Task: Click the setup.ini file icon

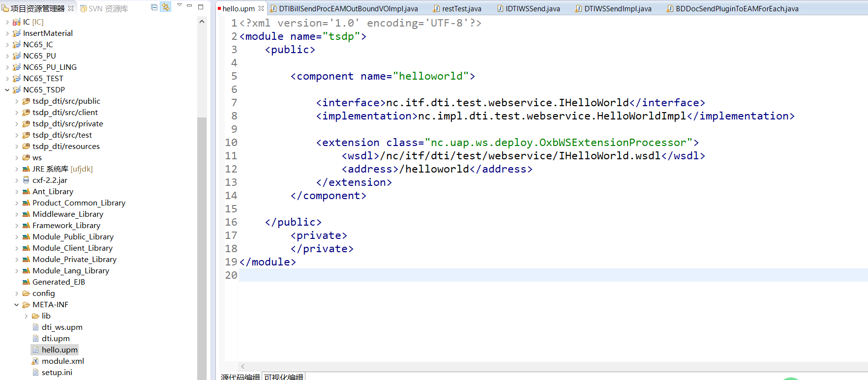Action: click(35, 373)
